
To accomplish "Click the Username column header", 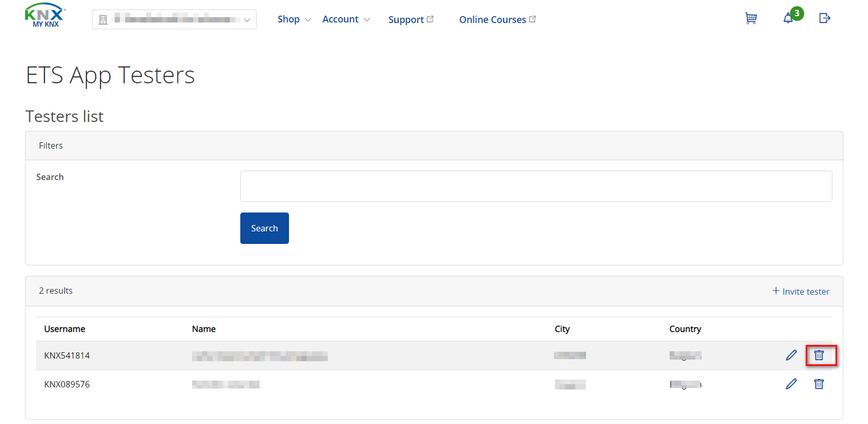I will 64,329.
